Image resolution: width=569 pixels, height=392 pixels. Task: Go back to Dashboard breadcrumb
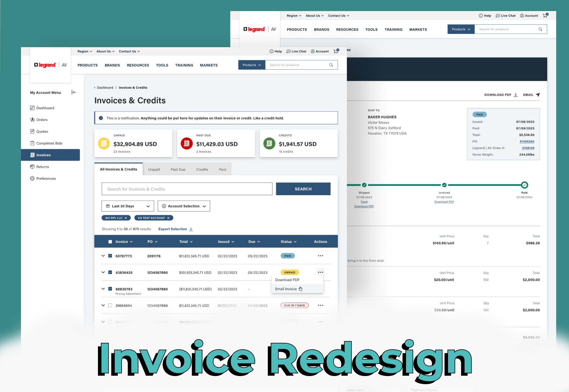(105, 88)
